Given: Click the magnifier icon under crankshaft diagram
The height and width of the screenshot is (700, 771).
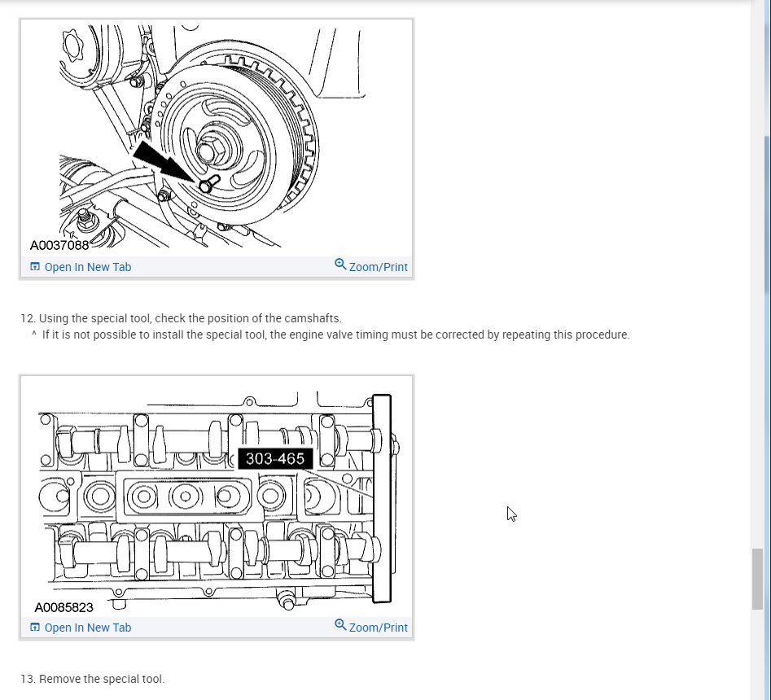Looking at the screenshot, I should 340,265.
